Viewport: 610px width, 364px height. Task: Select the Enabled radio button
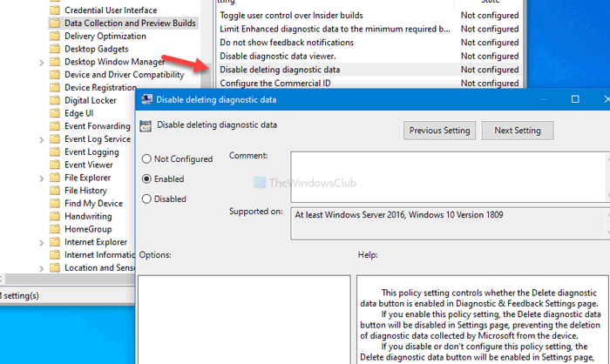point(146,179)
